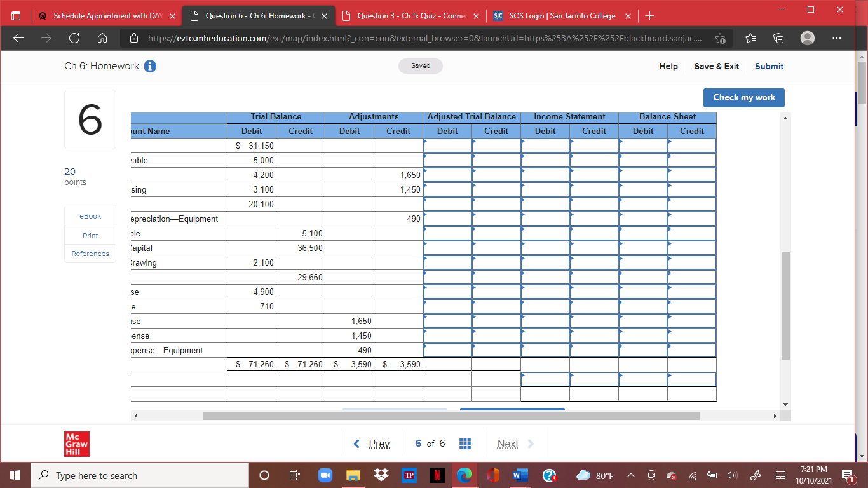Image resolution: width=868 pixels, height=488 pixels.
Task: Open Microsoft Office from taskbar
Action: [x=493, y=475]
